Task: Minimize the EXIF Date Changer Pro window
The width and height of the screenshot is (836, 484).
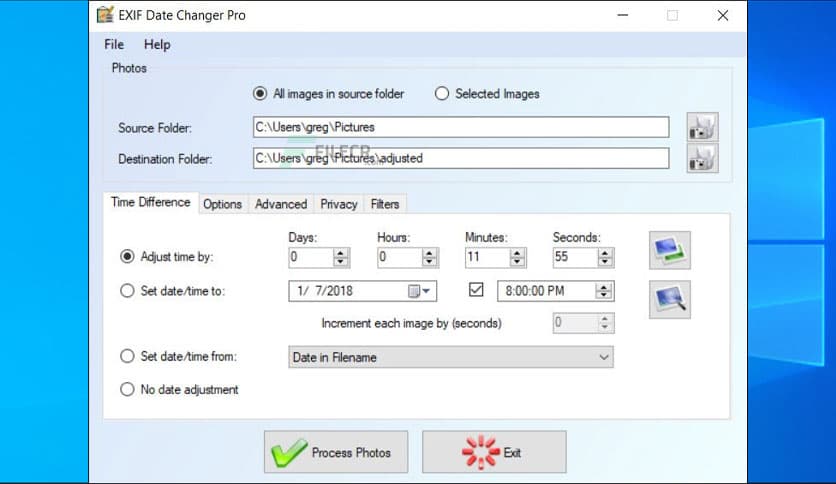Action: coord(622,15)
